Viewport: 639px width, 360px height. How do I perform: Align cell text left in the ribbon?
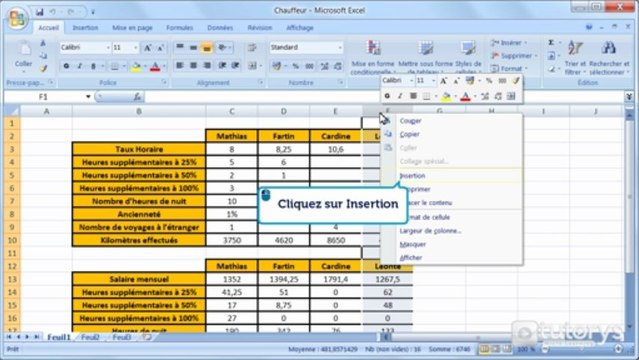coord(180,66)
